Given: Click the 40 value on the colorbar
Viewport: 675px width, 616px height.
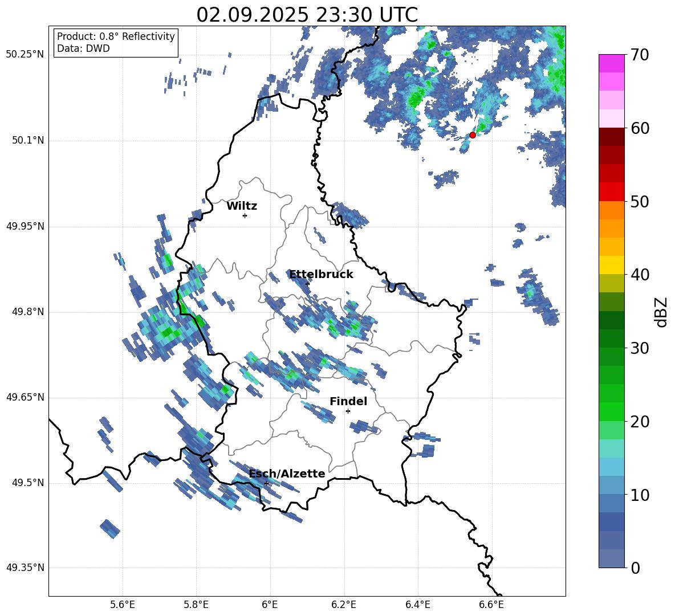Looking at the screenshot, I should pos(640,275).
